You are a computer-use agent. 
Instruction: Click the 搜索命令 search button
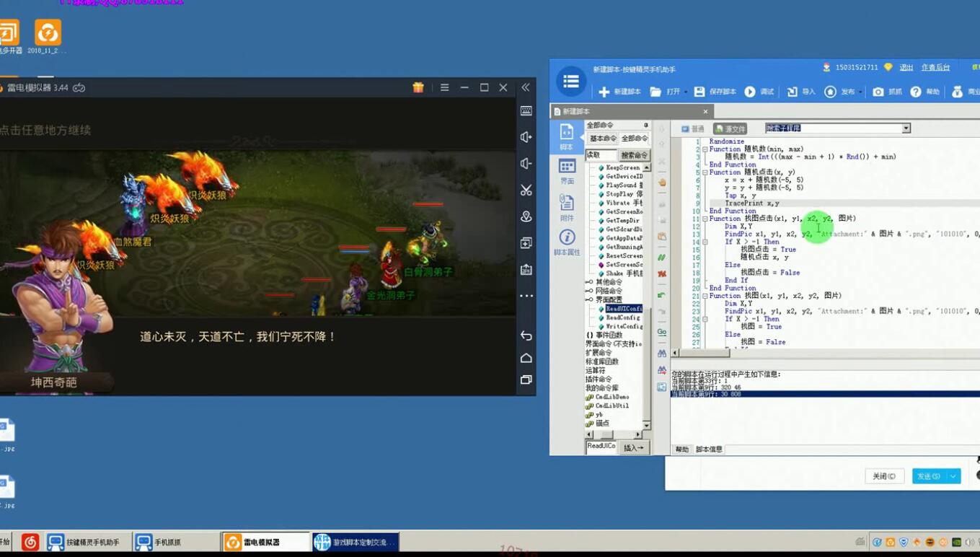point(634,155)
